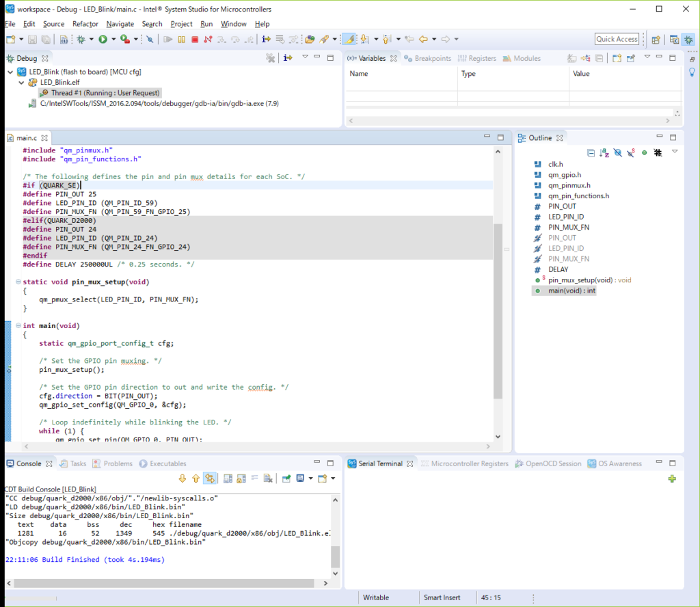Click the Step Over icon
Image resolution: width=700 pixels, height=607 pixels.
[x=235, y=39]
